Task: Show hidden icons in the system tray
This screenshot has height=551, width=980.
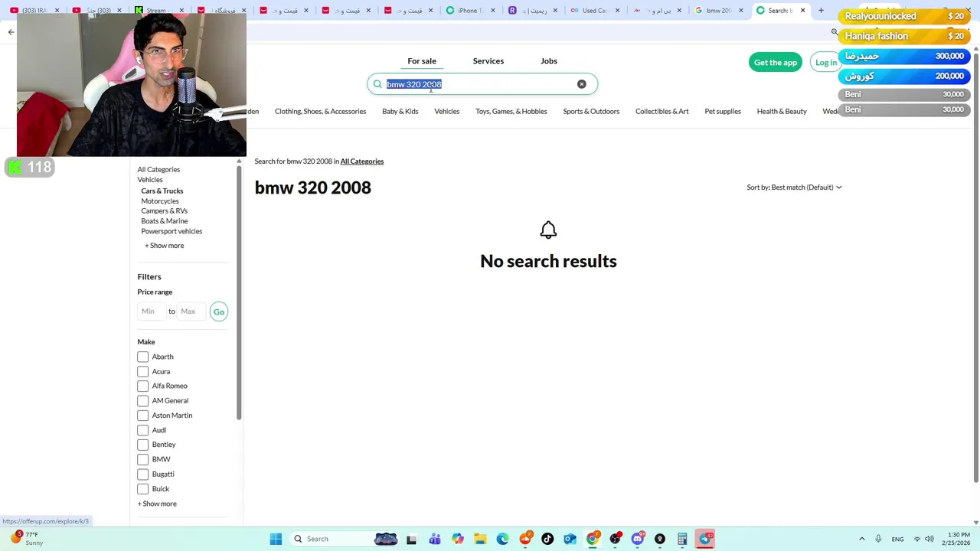Action: click(x=861, y=539)
